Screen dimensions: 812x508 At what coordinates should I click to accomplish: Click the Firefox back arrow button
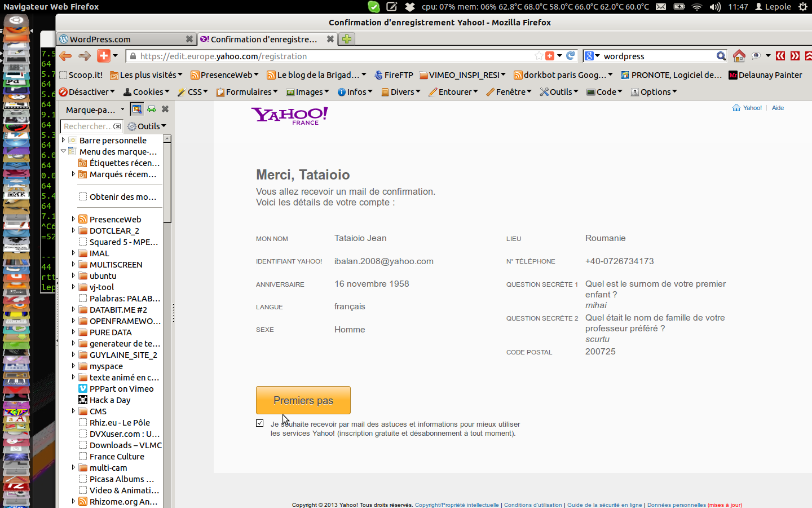pos(65,56)
